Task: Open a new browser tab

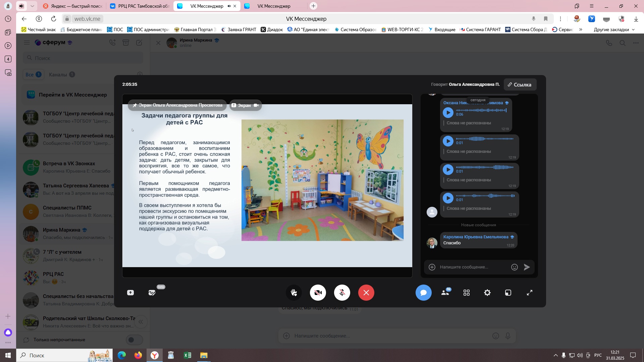Action: [313, 6]
